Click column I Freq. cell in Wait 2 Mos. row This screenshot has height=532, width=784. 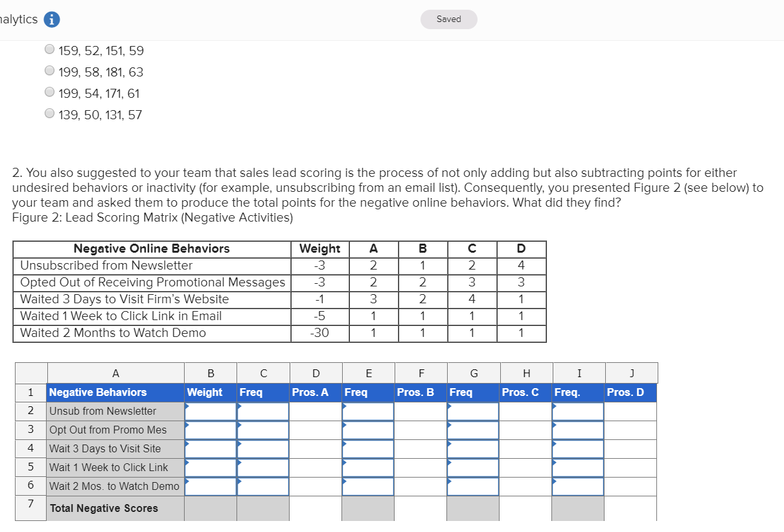click(578, 487)
